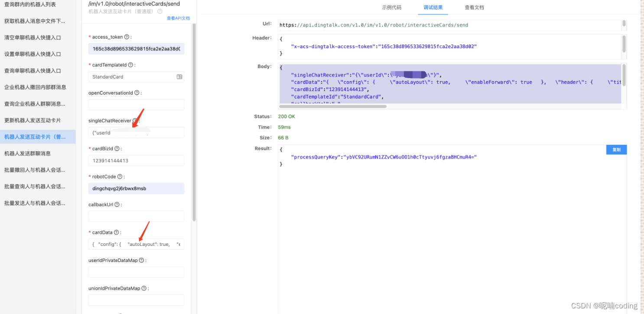Click help icon beside singleChatReceiver label
Image resolution: width=644 pixels, height=314 pixels.
[x=135, y=121]
